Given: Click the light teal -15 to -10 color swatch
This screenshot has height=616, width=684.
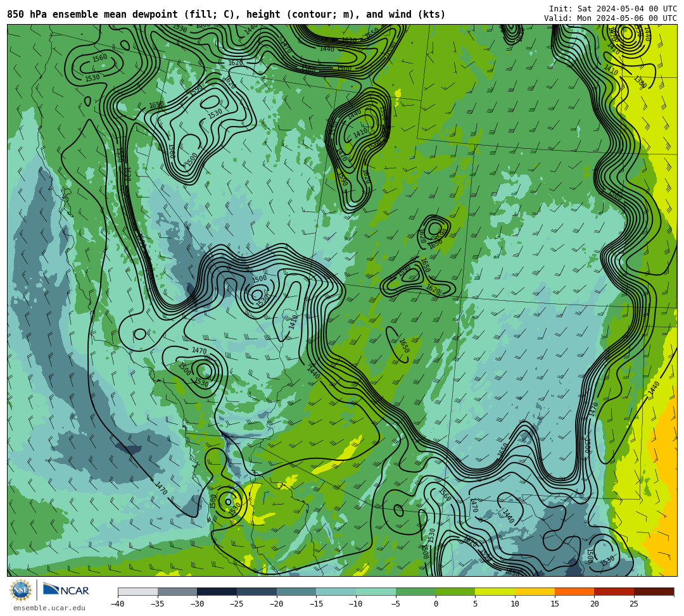Looking at the screenshot, I should click(x=336, y=591).
